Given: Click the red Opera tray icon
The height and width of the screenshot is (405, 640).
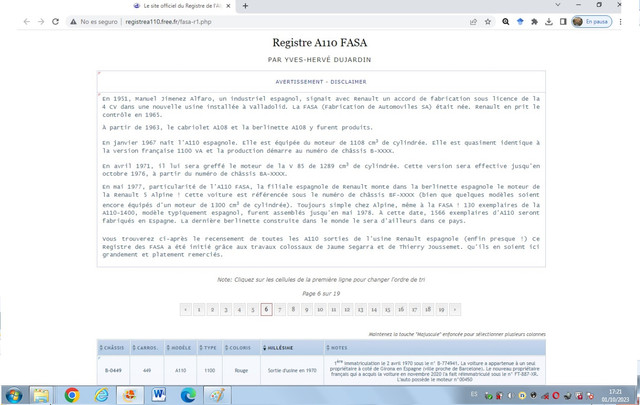Looking at the screenshot, I should tap(556, 395).
